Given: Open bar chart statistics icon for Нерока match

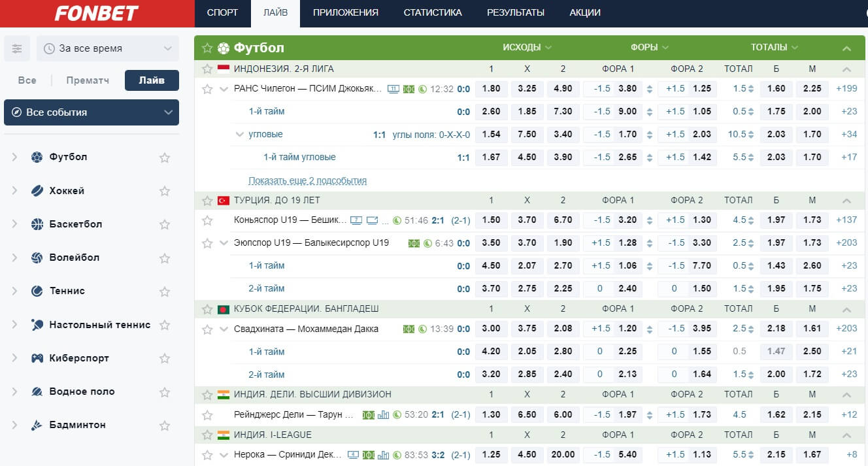Looking at the screenshot, I should 384,455.
